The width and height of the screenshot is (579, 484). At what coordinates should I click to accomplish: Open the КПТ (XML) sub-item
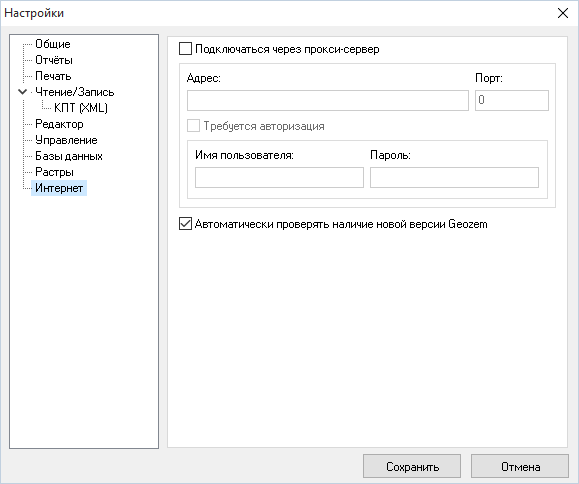point(81,108)
